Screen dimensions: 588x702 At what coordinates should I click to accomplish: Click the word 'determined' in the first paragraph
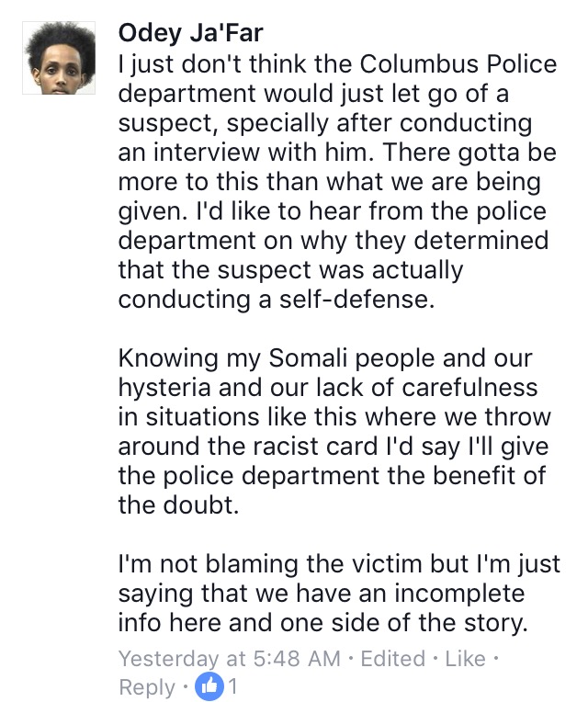(x=481, y=241)
